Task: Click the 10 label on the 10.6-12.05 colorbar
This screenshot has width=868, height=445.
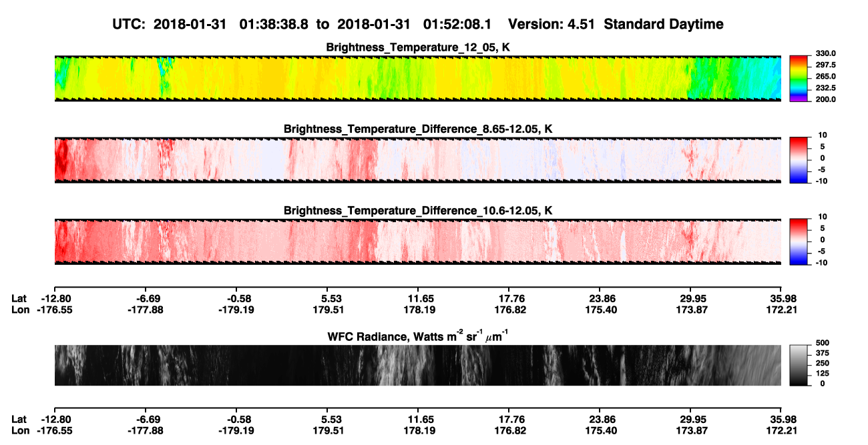Action: [x=823, y=217]
